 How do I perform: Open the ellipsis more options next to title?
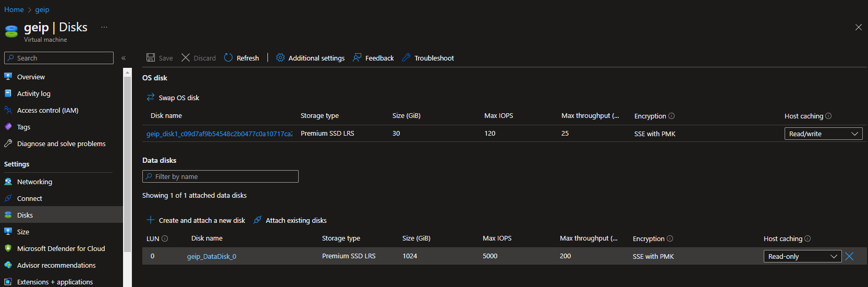[104, 27]
